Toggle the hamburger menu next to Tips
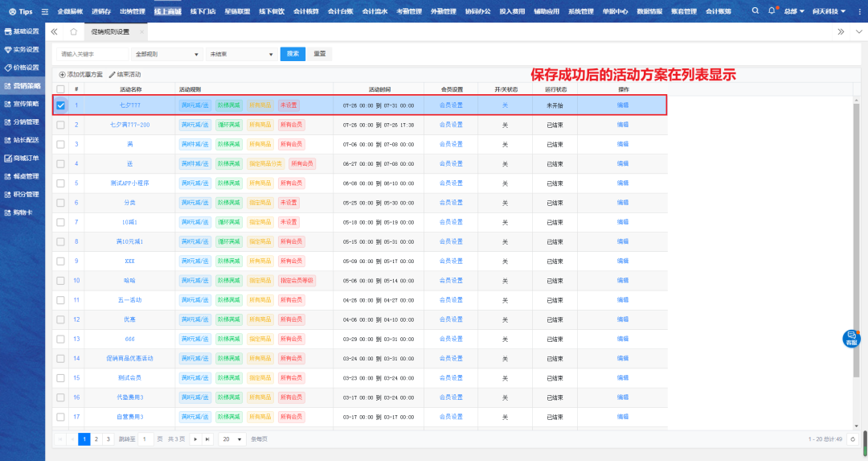The height and width of the screenshot is (461, 868). (44, 11)
